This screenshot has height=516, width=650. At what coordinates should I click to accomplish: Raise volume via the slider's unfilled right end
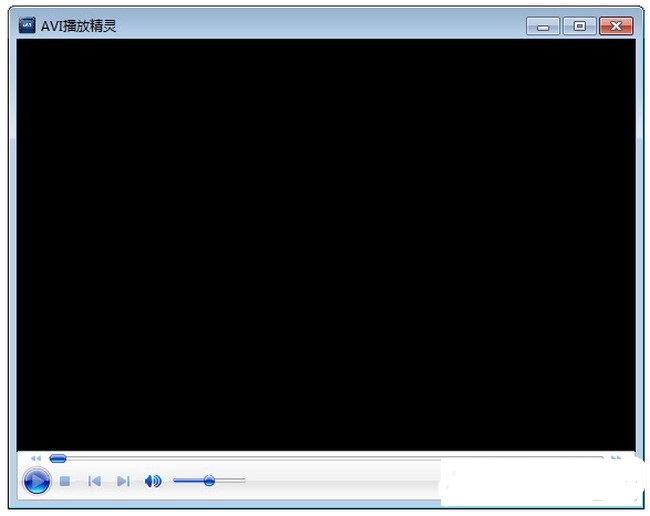coord(238,481)
